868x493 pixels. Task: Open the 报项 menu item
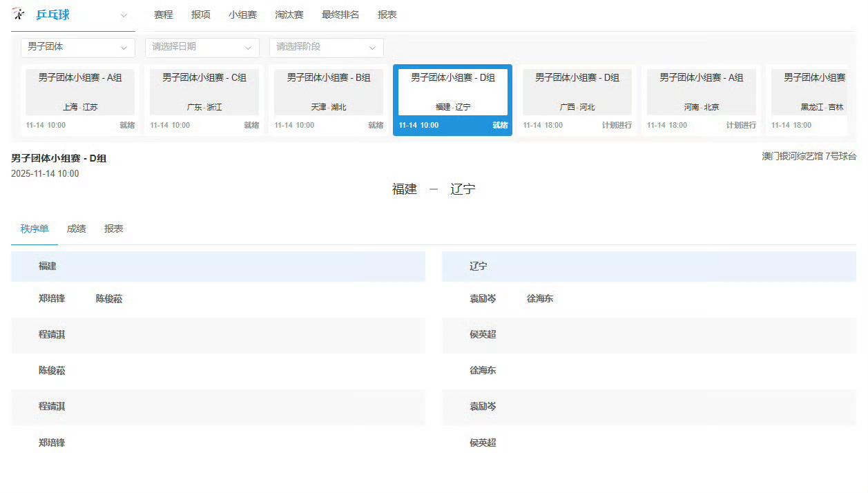[x=200, y=14]
